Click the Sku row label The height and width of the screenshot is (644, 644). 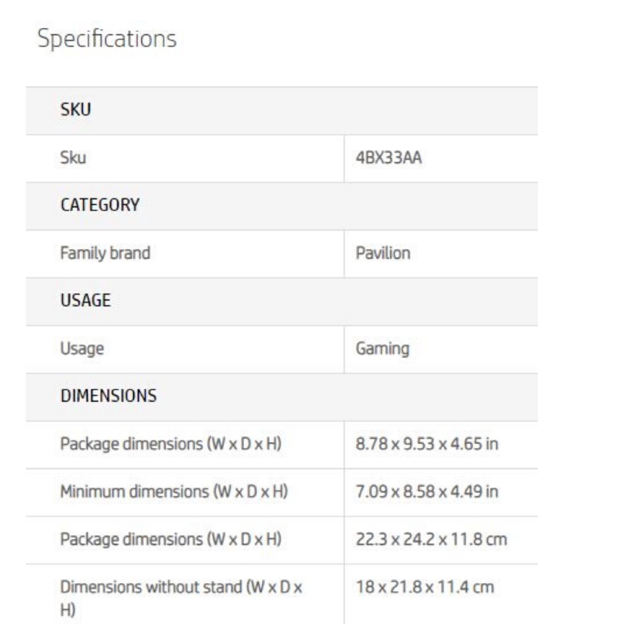tap(73, 158)
